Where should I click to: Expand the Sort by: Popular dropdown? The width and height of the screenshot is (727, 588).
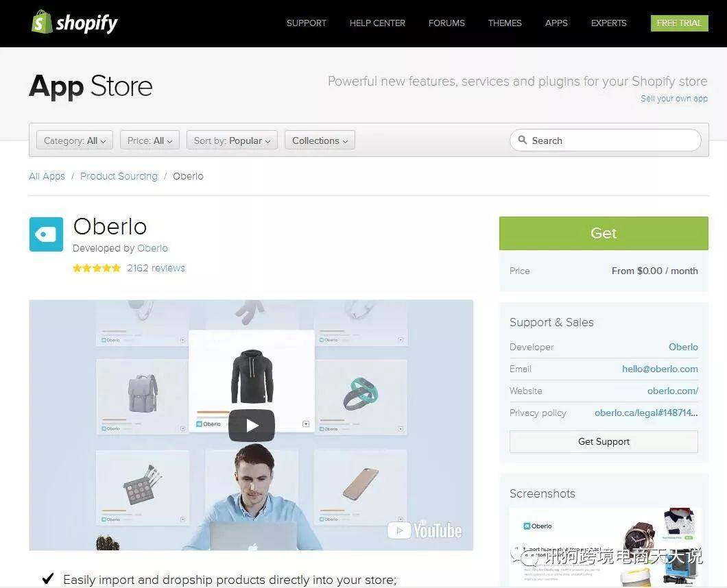coord(232,140)
